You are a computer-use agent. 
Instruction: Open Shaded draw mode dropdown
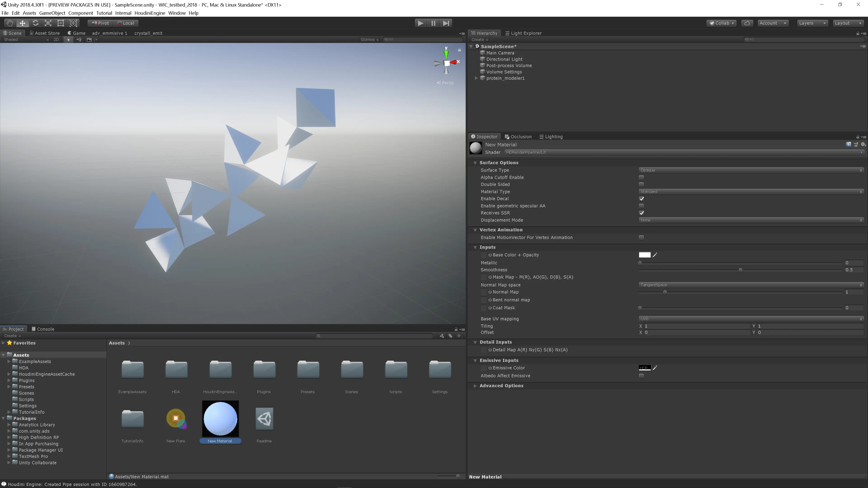26,39
